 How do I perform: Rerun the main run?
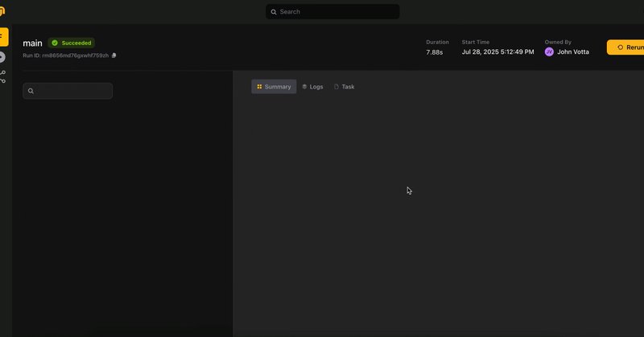pos(625,47)
